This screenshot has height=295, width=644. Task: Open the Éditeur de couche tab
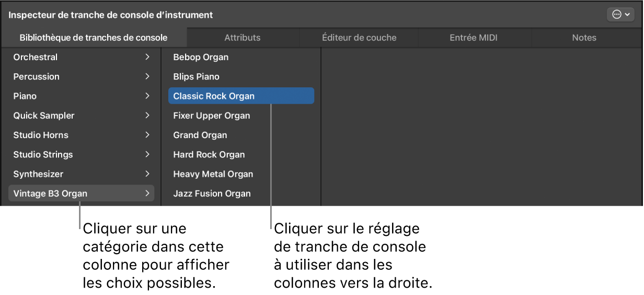point(359,38)
